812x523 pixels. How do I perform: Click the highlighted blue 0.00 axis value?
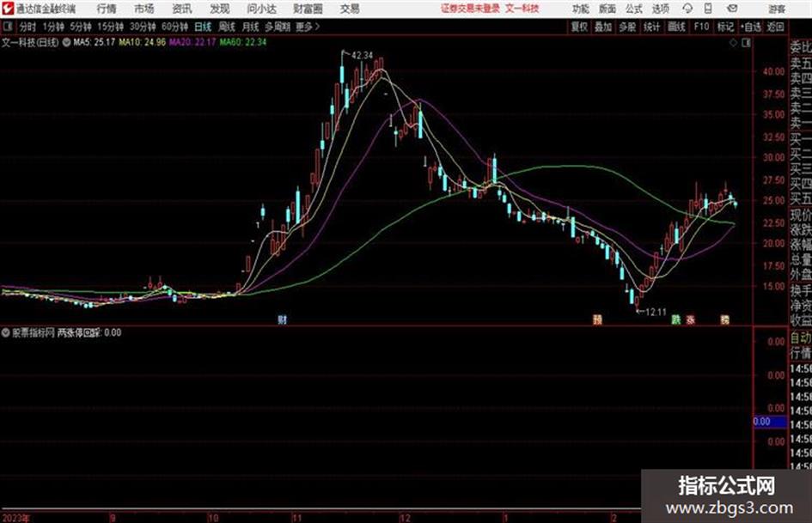[770, 422]
